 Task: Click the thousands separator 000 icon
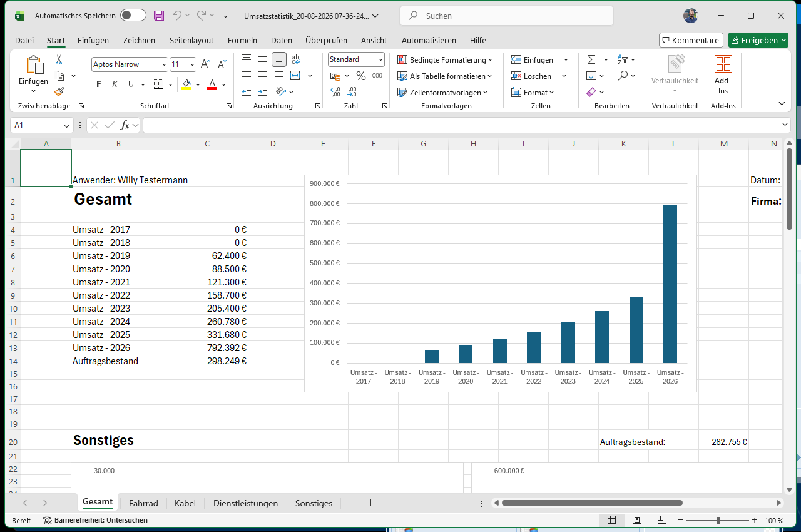click(377, 76)
